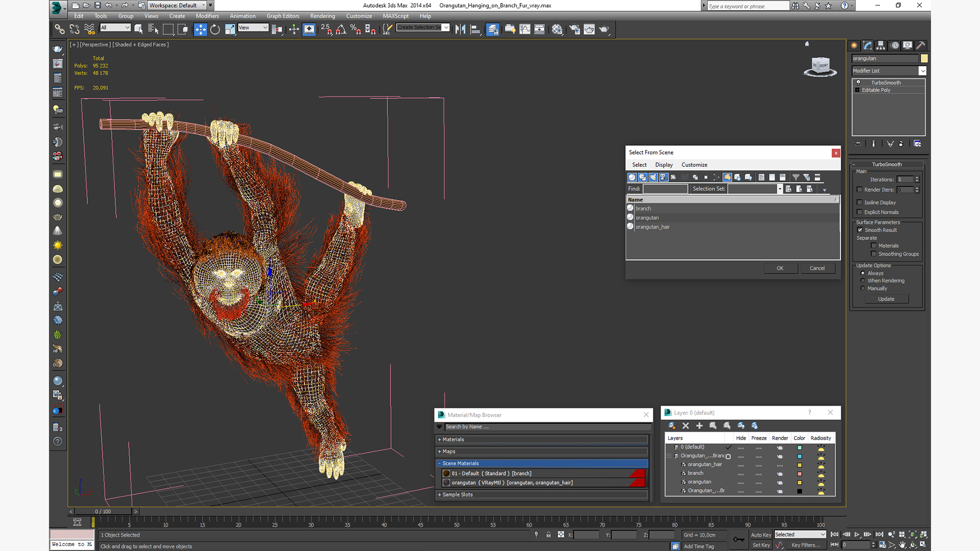This screenshot has width=980, height=551.
Task: Click the Set Key button
Action: (761, 545)
